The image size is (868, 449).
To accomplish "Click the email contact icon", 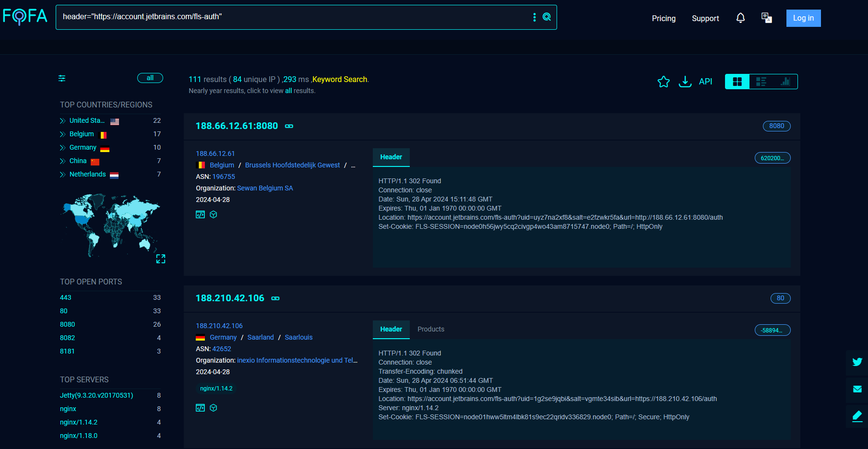I will coord(857,389).
